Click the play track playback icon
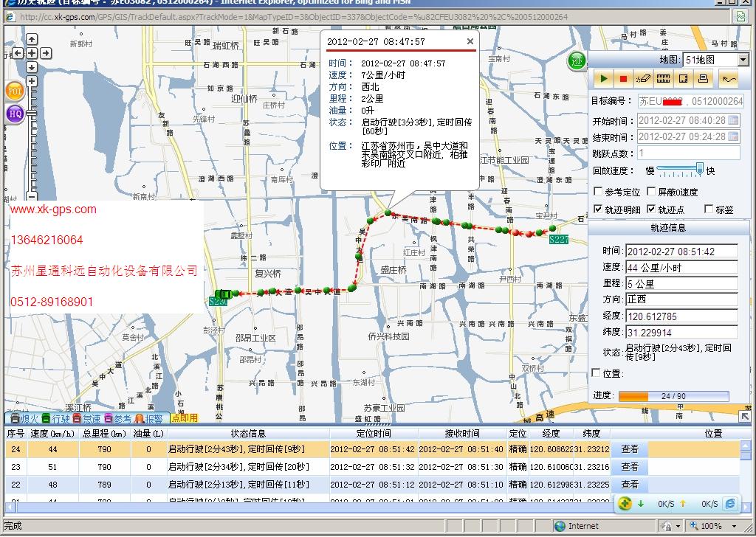The image size is (756, 537). click(602, 78)
